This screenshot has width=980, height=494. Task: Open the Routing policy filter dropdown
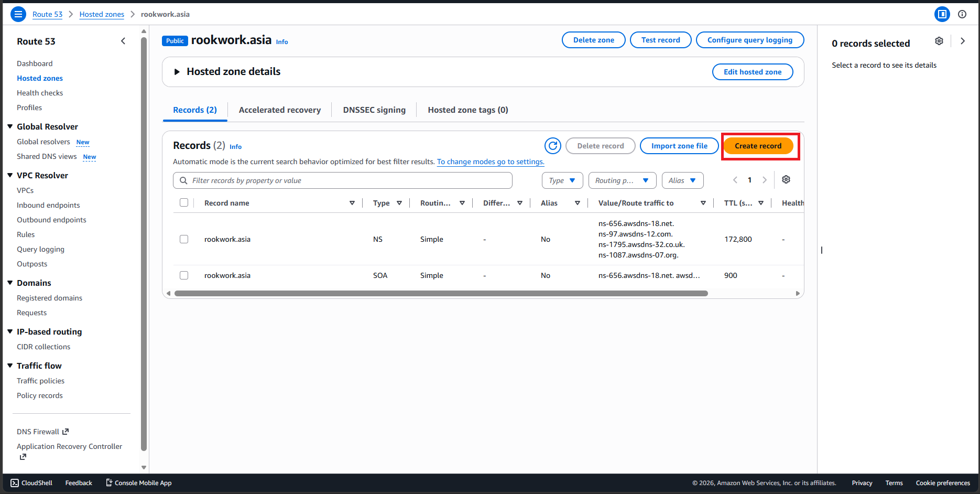pyautogui.click(x=623, y=180)
